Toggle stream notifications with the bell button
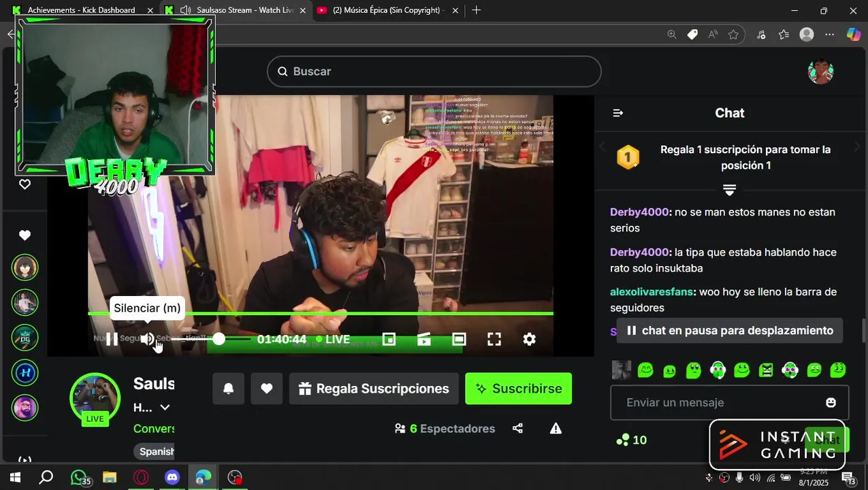 pos(229,389)
